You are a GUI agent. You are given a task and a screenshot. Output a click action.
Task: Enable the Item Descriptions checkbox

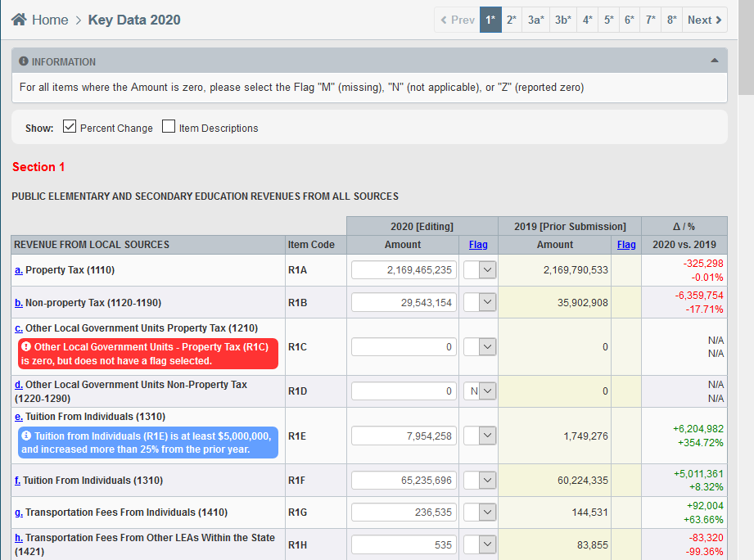tap(169, 127)
